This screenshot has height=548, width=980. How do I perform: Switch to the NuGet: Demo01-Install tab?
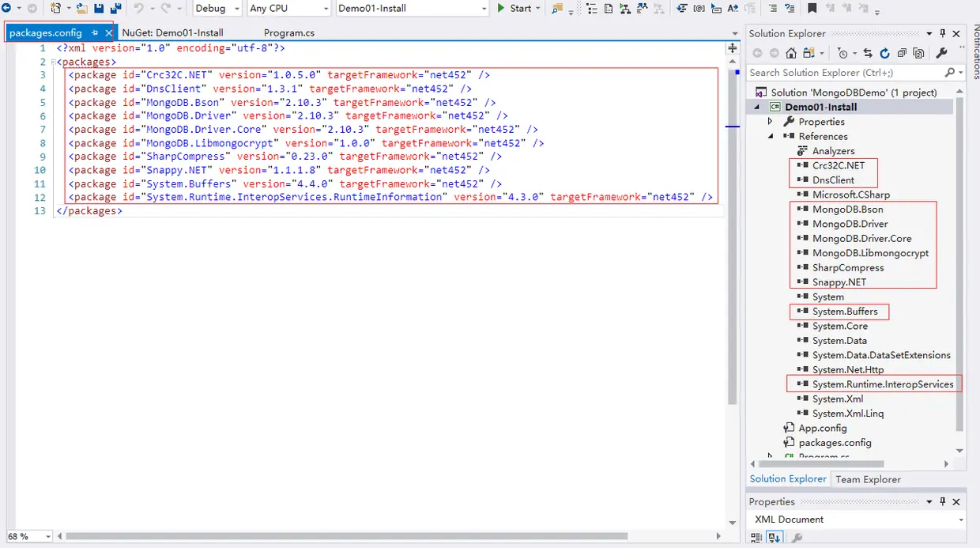coord(172,32)
